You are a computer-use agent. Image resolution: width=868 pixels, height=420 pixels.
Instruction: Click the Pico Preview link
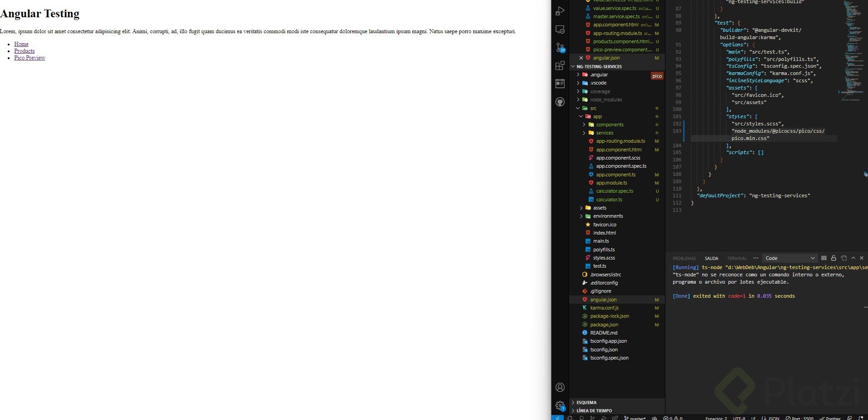30,58
